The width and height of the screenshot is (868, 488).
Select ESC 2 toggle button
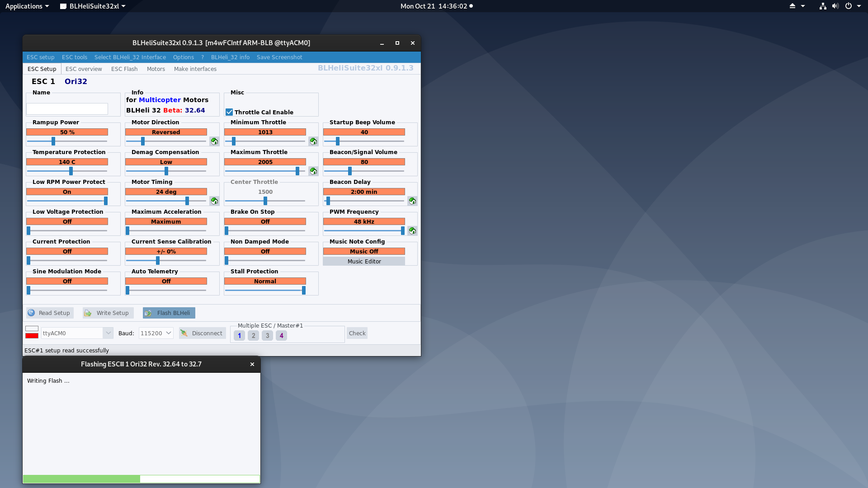pos(254,336)
